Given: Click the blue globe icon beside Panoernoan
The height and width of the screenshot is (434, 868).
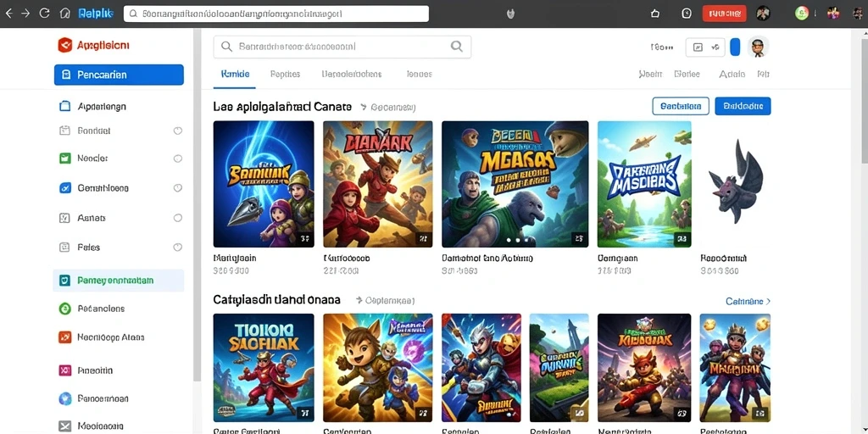Looking at the screenshot, I should click(x=64, y=398).
